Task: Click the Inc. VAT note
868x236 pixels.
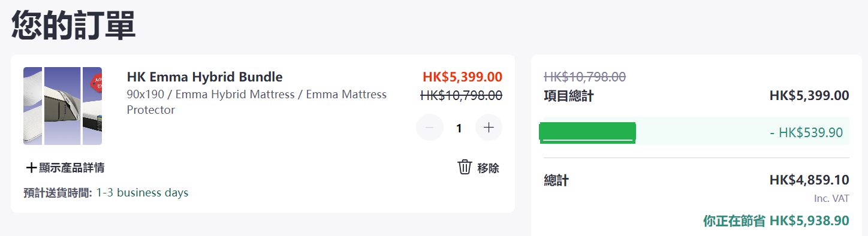Action: coord(831,198)
